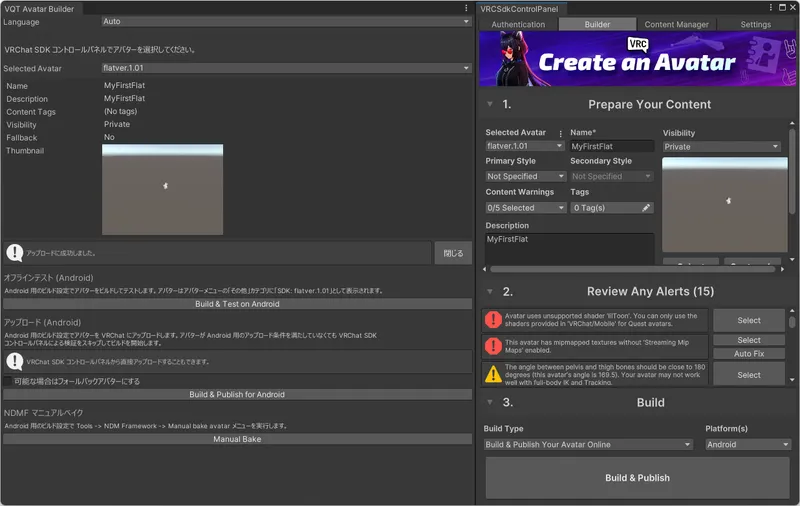Open VQT Avatar Builder kebab menu

point(466,8)
